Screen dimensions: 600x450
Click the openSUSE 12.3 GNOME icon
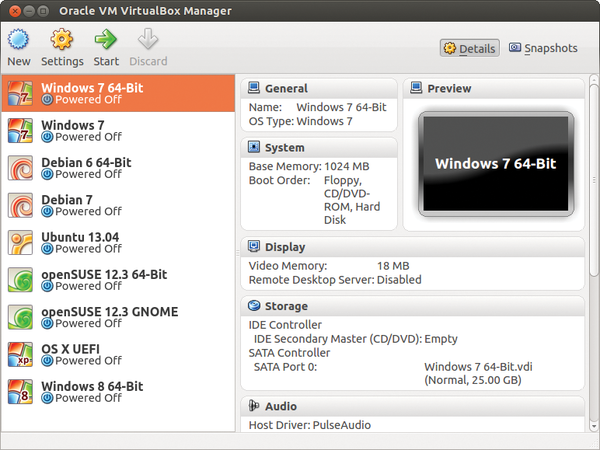coord(20,317)
